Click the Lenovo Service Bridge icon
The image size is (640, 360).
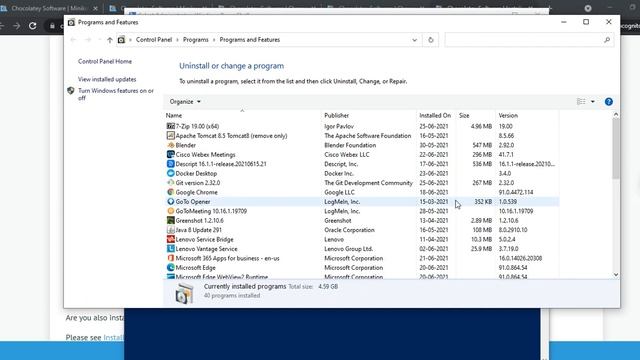pos(171,239)
